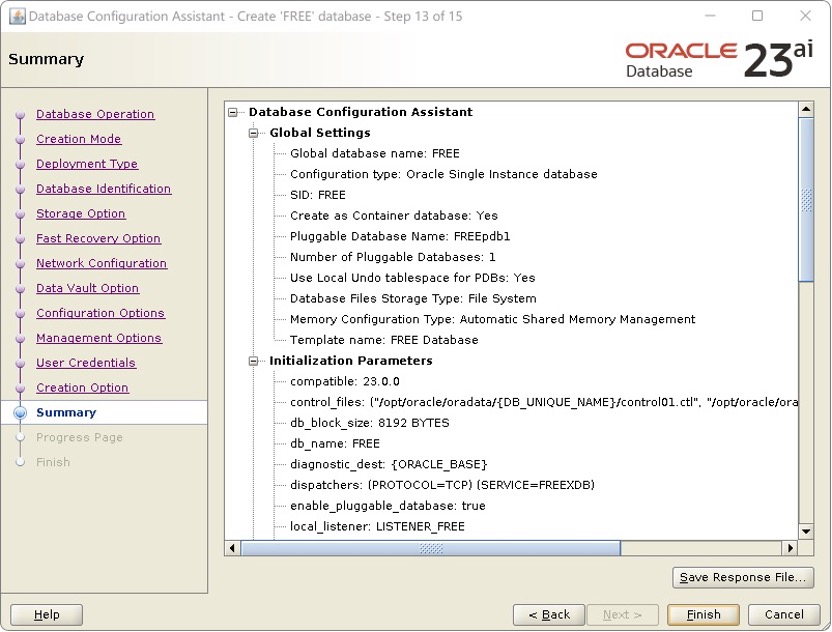Viewport: 832px width, 632px height.
Task: Click Finish to create the database
Action: (703, 615)
